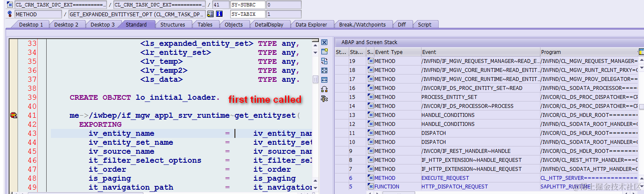Click the stack icon in row 19

pos(370,61)
